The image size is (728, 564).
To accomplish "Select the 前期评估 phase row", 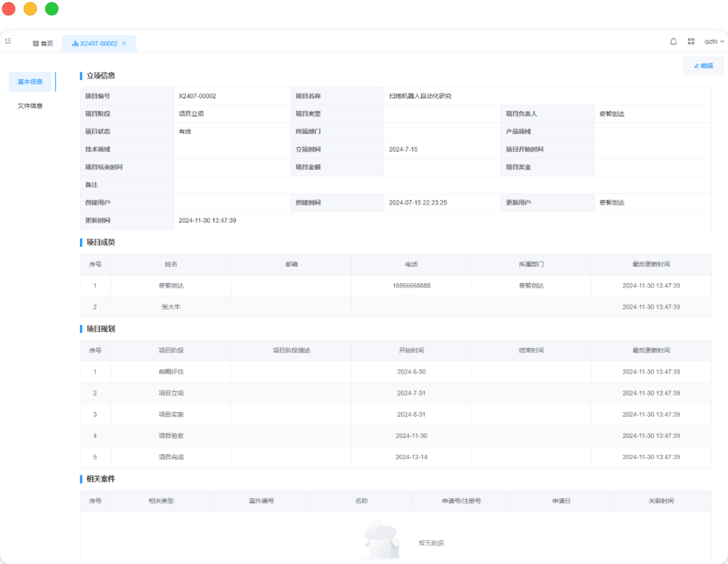I will (x=171, y=372).
